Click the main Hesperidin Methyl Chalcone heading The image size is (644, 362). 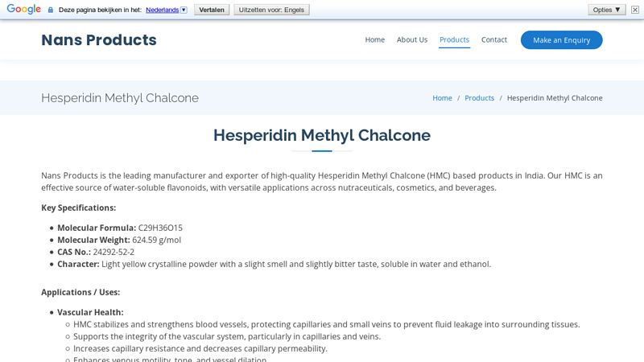click(322, 135)
